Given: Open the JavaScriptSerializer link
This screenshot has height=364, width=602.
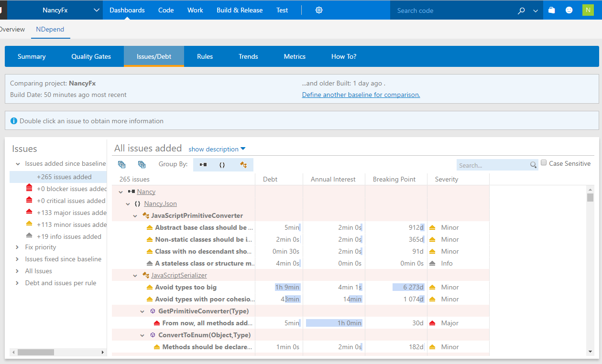Looking at the screenshot, I should point(178,275).
